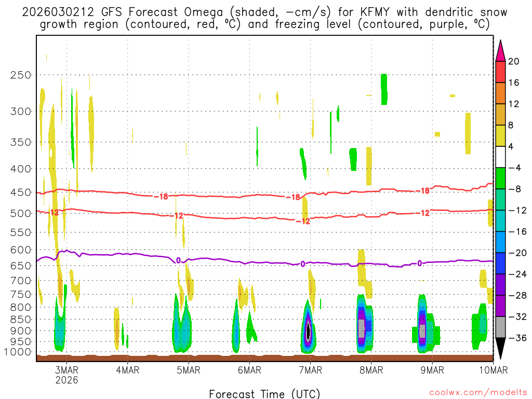Click the gray omega core near 8MAR

click(362, 328)
